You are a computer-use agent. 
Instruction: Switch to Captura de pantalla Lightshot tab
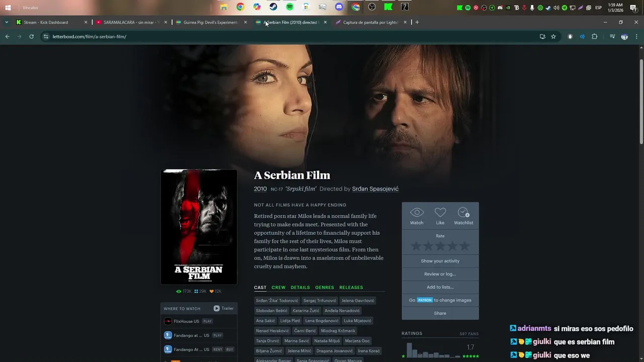(370, 22)
